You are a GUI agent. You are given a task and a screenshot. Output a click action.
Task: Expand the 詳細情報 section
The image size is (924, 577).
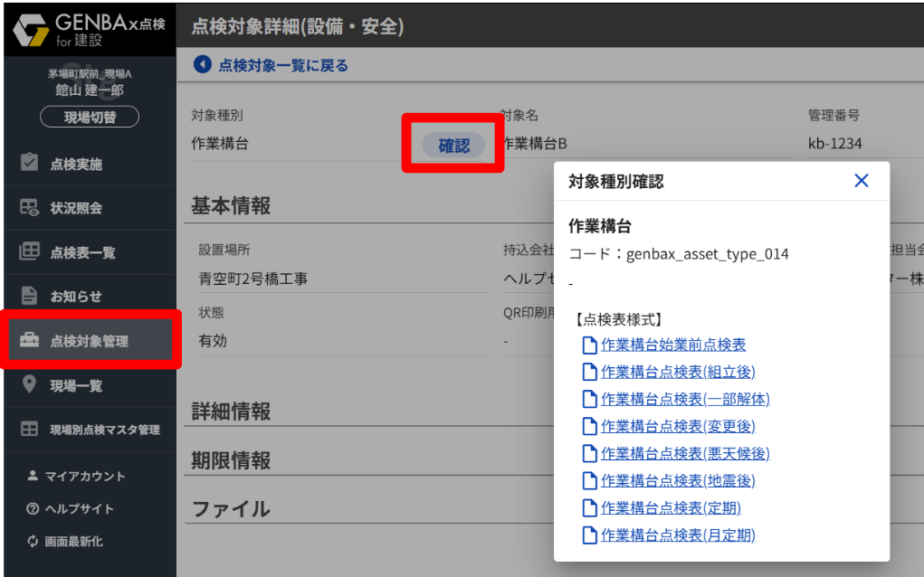(231, 411)
